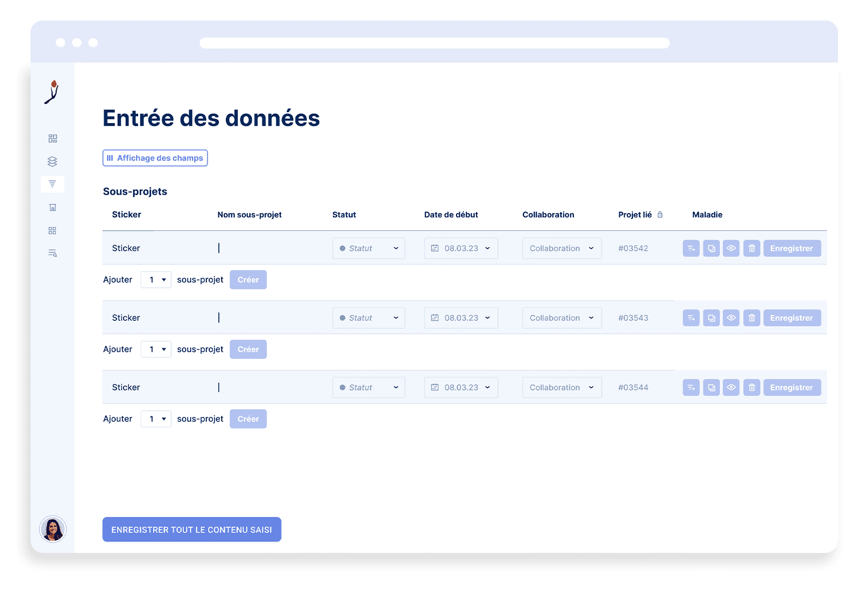Open the first Ajouter sous-projet quantity selector
Screen dimensions: 868x594
click(156, 279)
